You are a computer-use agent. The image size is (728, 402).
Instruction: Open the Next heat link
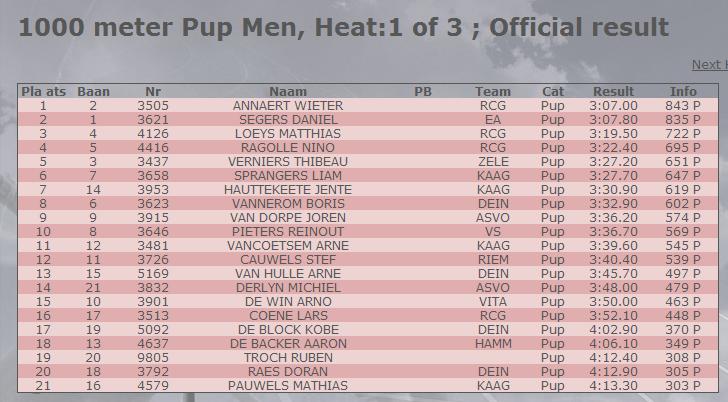(x=710, y=65)
